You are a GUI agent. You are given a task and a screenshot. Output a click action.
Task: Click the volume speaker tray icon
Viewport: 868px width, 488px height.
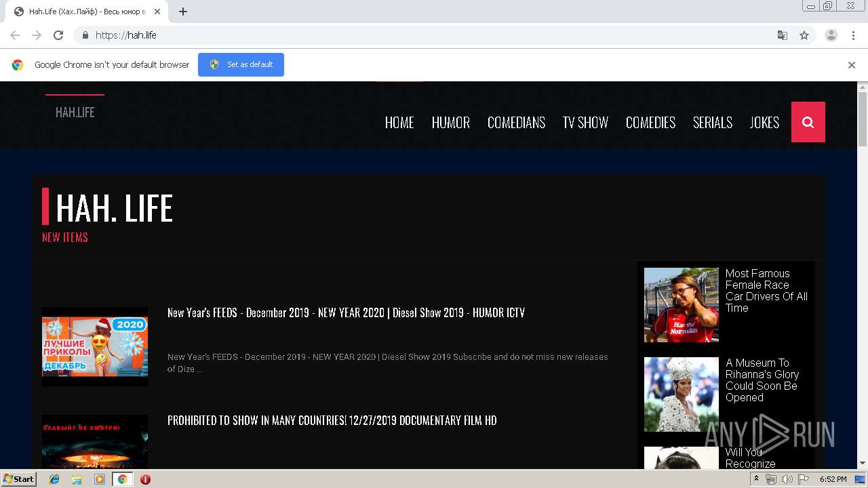787,479
